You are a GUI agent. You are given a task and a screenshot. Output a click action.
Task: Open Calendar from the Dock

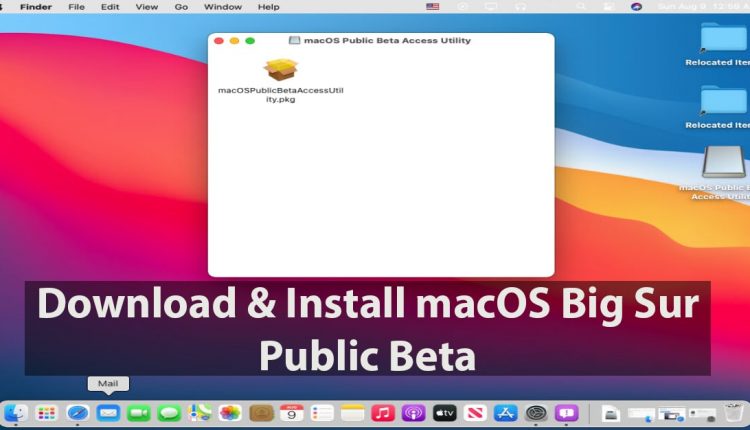coord(292,413)
